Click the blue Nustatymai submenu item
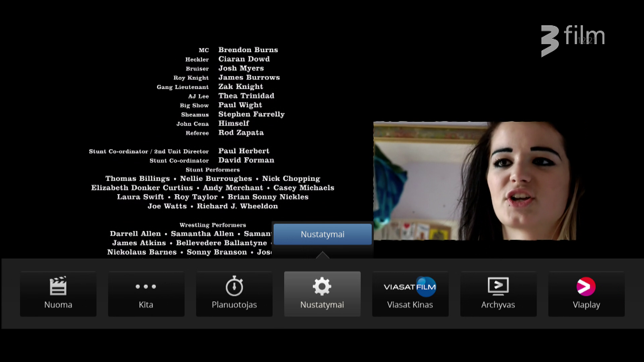 [x=322, y=234]
